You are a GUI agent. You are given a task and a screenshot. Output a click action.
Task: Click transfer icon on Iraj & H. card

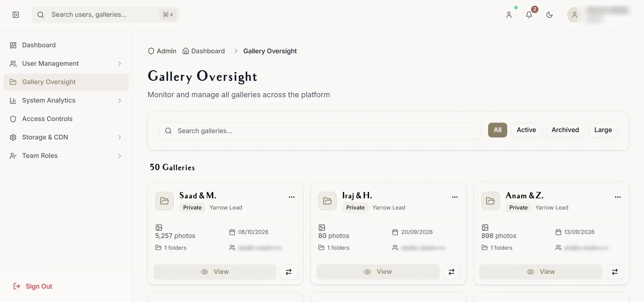(x=452, y=272)
